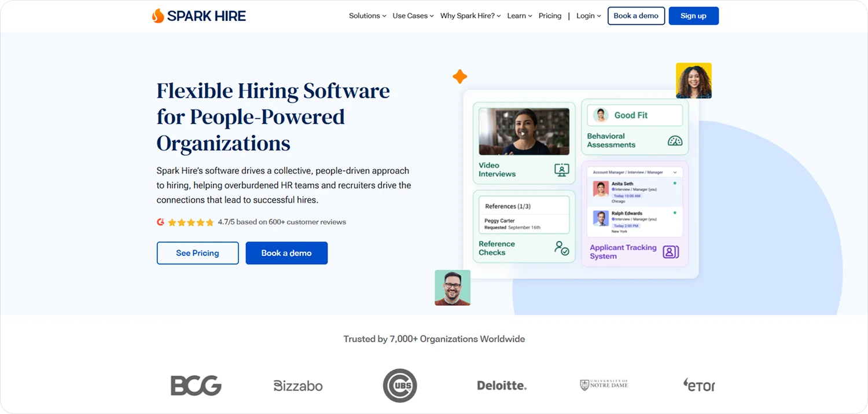Image resolution: width=868 pixels, height=414 pixels.
Task: Click the Behavioral Assessments gauge icon
Action: (x=675, y=141)
